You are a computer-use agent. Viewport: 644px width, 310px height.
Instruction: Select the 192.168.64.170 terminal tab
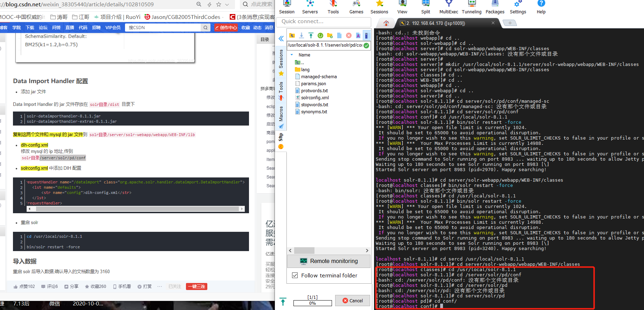pyautogui.click(x=445, y=23)
